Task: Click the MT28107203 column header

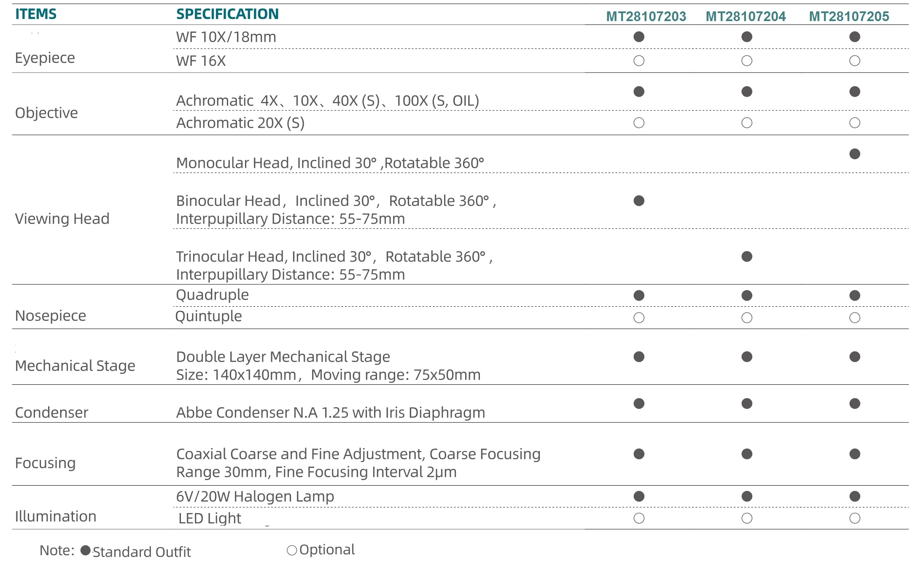Action: pyautogui.click(x=646, y=16)
